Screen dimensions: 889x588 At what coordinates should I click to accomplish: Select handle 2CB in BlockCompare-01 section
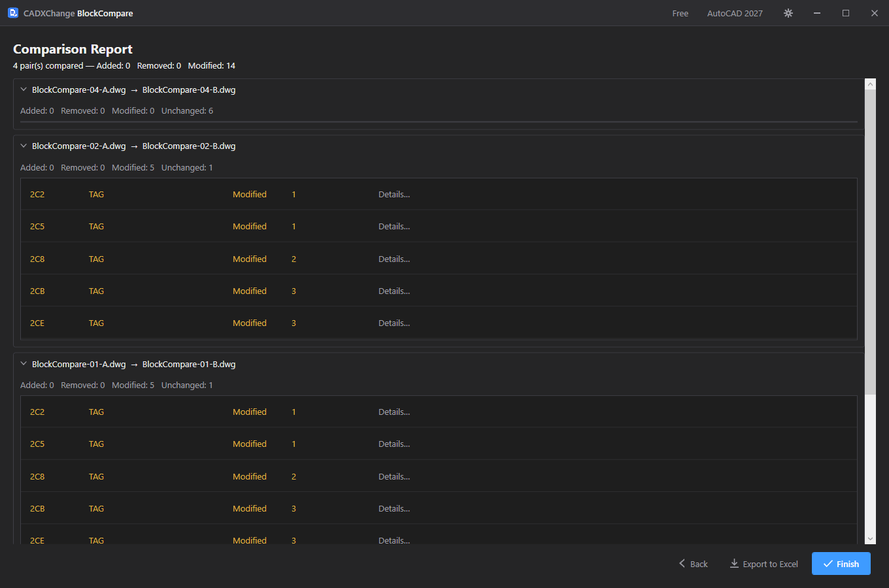(x=37, y=508)
